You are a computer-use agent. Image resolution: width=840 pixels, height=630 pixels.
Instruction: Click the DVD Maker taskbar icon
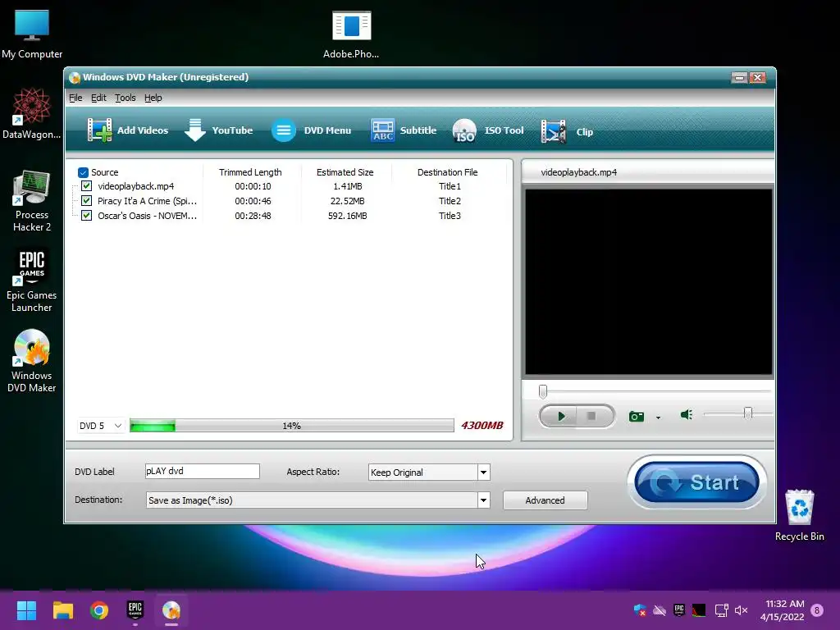click(x=171, y=610)
